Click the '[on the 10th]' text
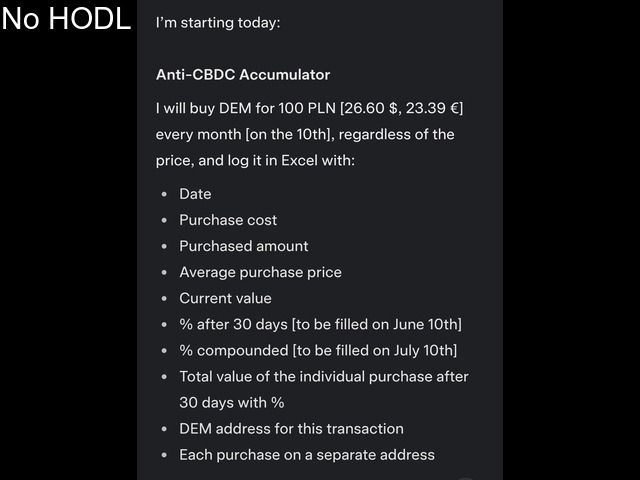 point(288,134)
